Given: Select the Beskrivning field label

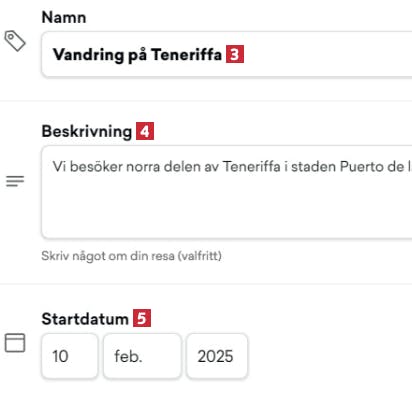Looking at the screenshot, I should point(87,131).
